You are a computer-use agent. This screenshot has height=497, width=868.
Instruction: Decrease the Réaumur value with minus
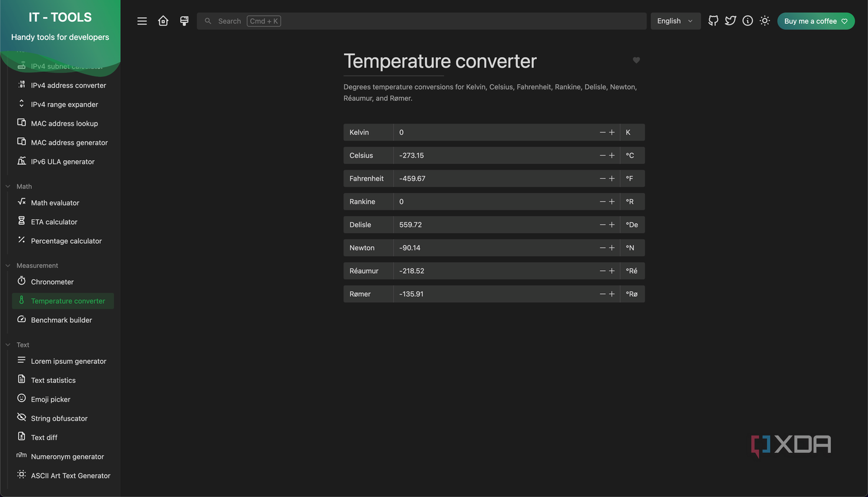point(602,271)
